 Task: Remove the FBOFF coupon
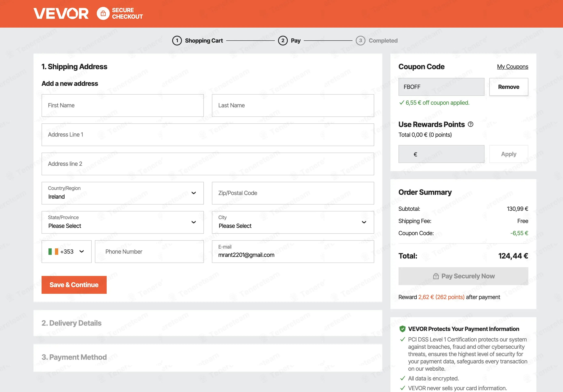(x=509, y=87)
